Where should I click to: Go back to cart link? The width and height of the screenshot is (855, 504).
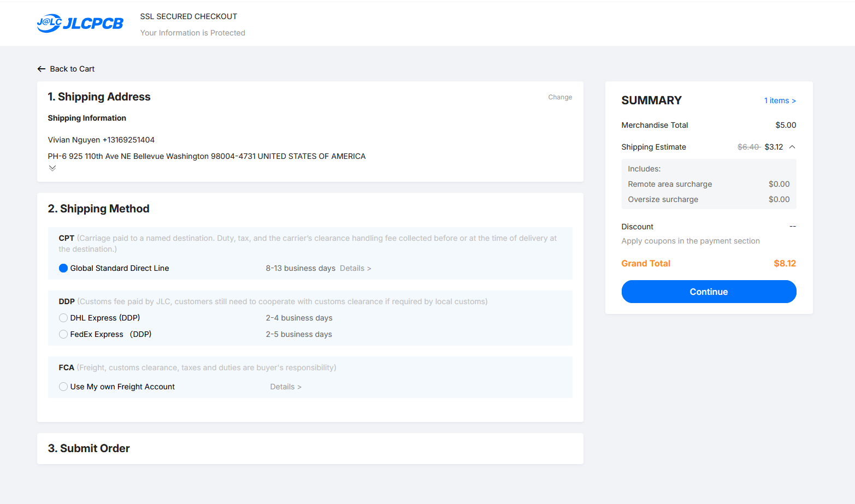click(x=72, y=69)
